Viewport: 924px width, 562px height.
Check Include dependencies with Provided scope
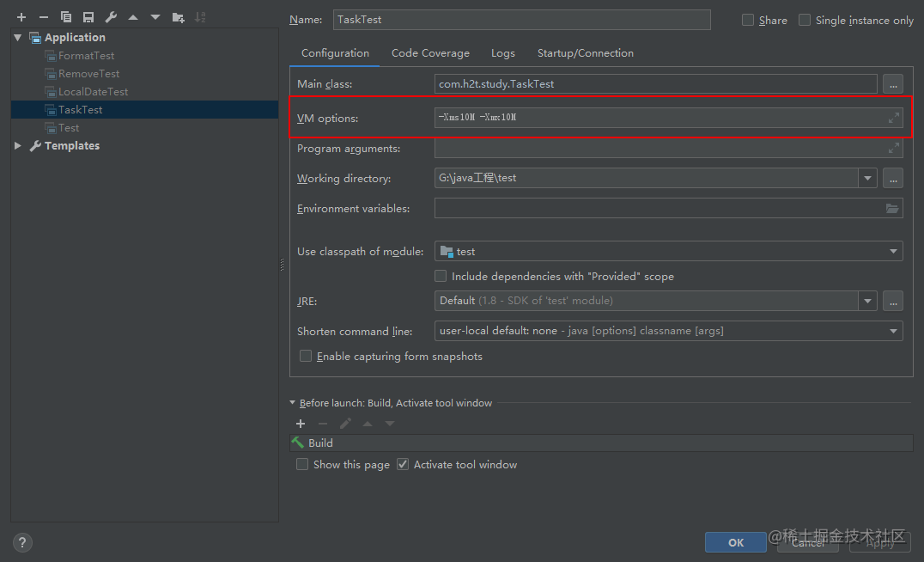click(x=441, y=276)
